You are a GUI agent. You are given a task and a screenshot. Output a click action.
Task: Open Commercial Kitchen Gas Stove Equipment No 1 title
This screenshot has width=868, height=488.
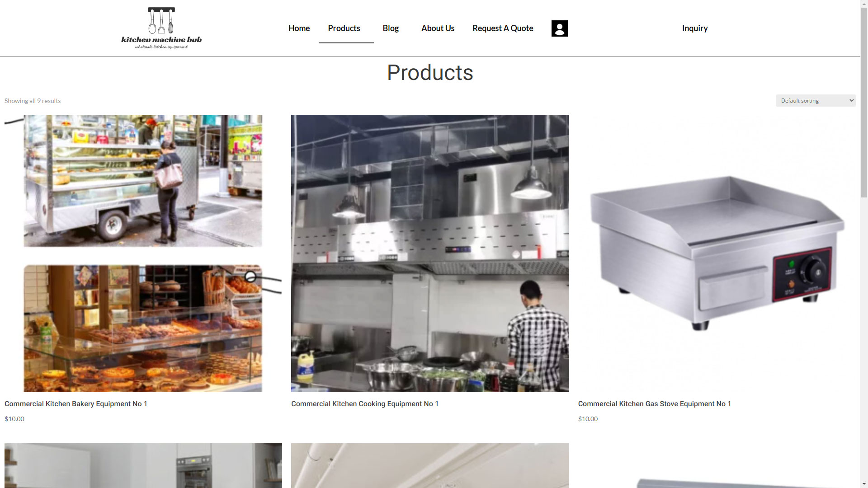(x=654, y=404)
